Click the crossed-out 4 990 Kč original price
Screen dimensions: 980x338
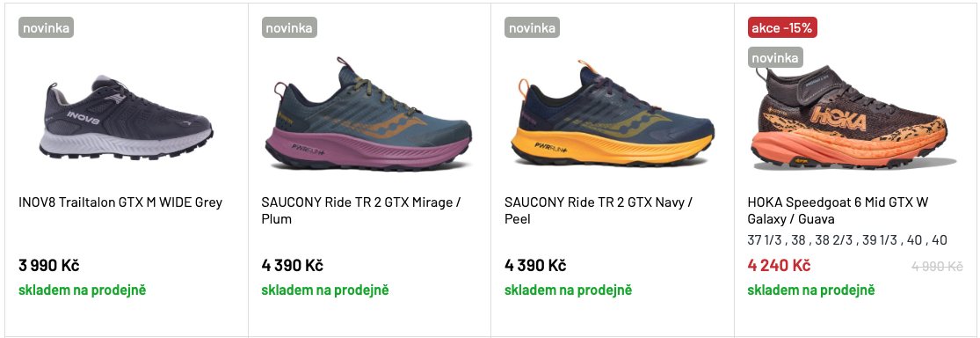(x=937, y=266)
